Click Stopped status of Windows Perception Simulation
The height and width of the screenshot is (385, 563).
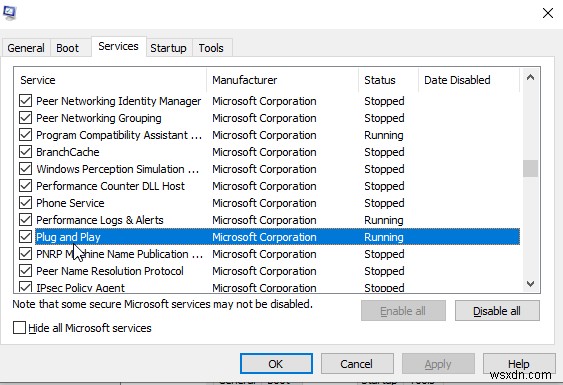coord(384,169)
